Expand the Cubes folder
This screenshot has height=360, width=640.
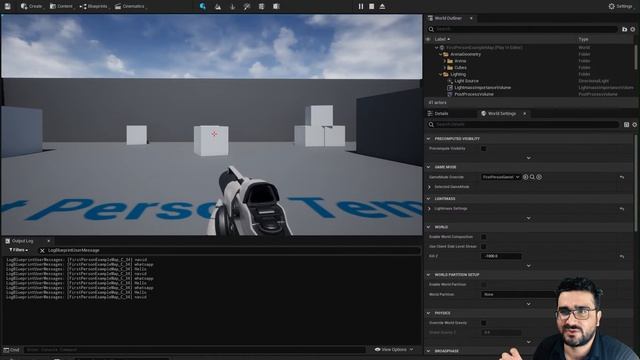coord(444,67)
